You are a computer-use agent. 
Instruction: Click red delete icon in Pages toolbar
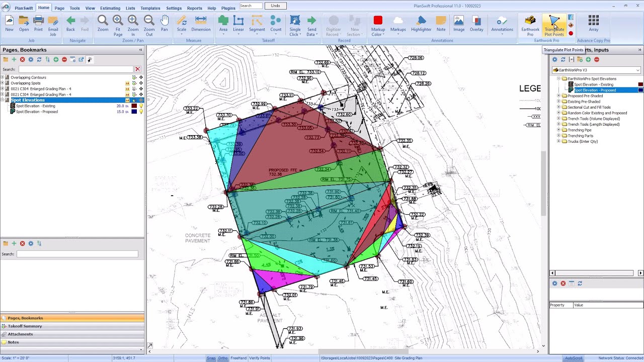[22, 59]
